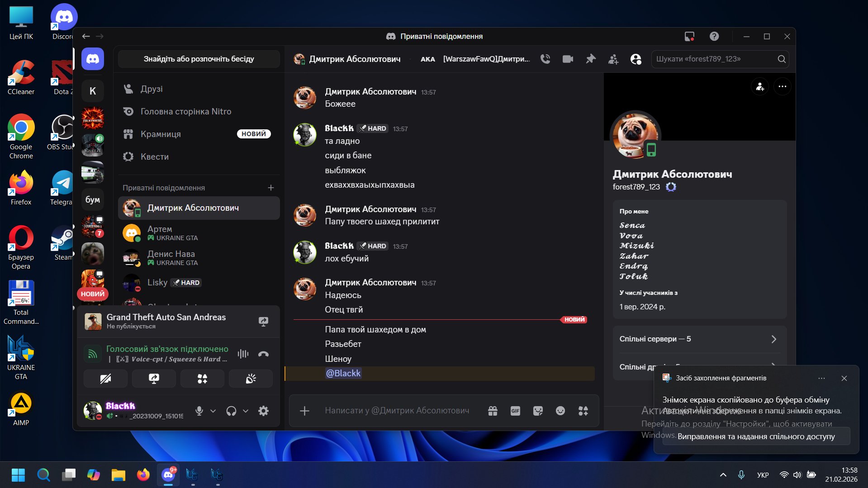Click the search field Шукати «forest789_123»

click(x=720, y=59)
